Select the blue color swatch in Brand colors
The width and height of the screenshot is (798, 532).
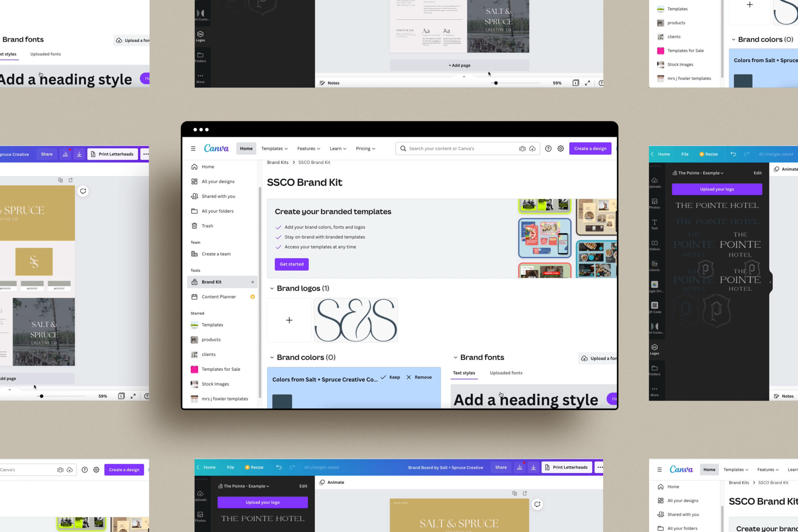282,401
